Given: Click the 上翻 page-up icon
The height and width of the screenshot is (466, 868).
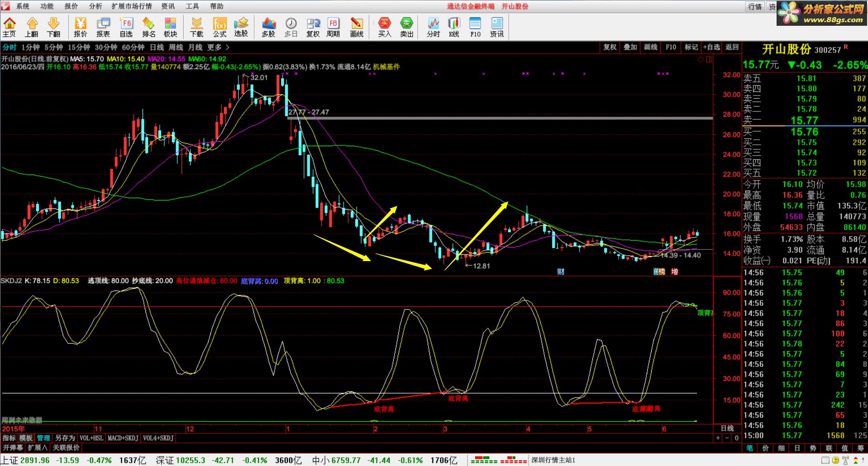Looking at the screenshot, I should click(32, 27).
